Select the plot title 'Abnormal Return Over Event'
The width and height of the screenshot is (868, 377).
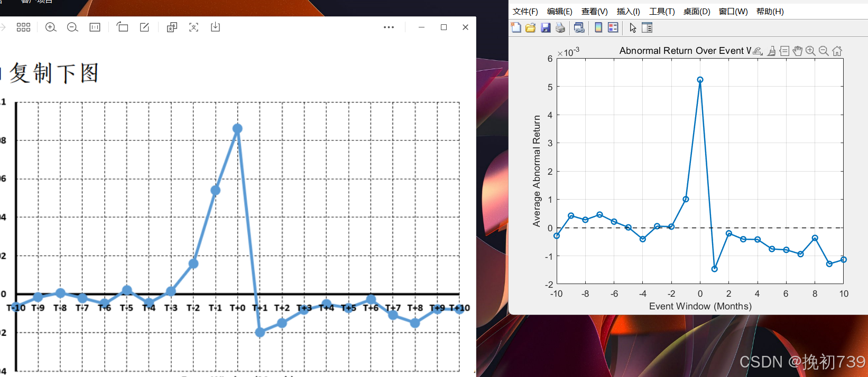(x=685, y=51)
